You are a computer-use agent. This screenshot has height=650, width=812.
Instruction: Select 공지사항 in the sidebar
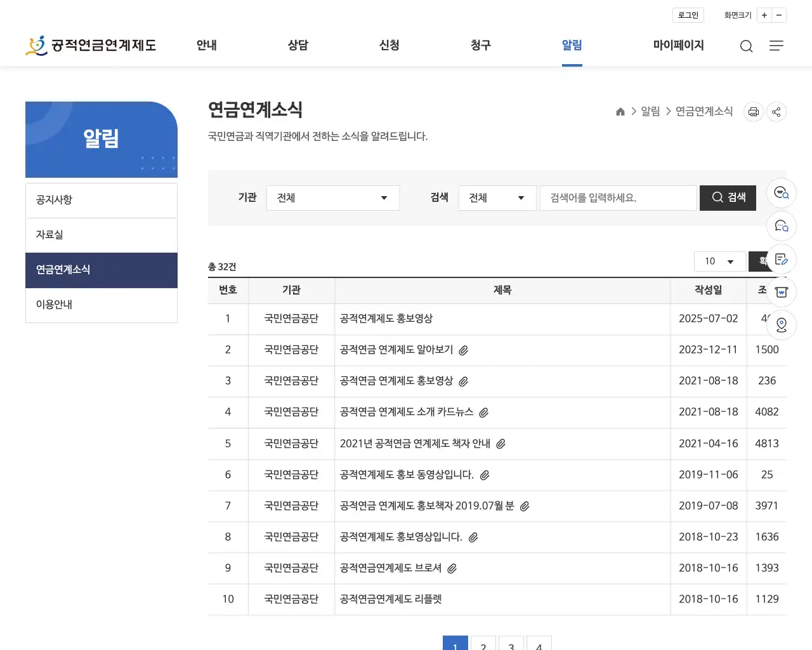coord(54,199)
